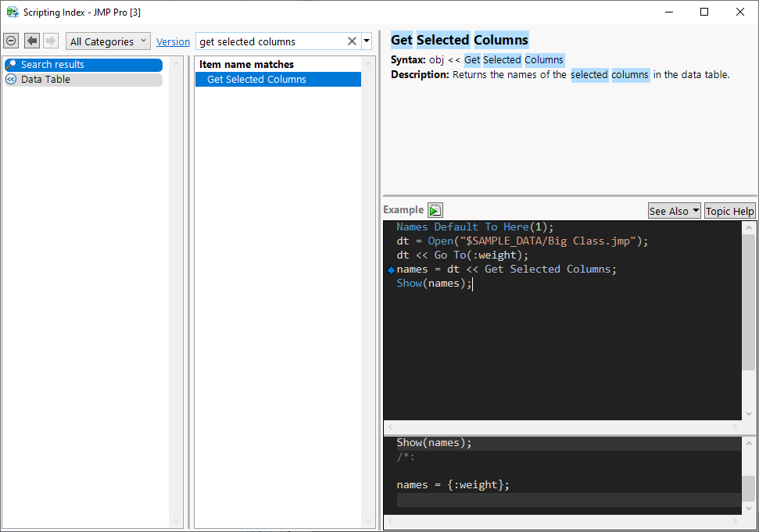The height and width of the screenshot is (532, 759).
Task: Click the JMP icon in title bar
Action: tap(12, 12)
